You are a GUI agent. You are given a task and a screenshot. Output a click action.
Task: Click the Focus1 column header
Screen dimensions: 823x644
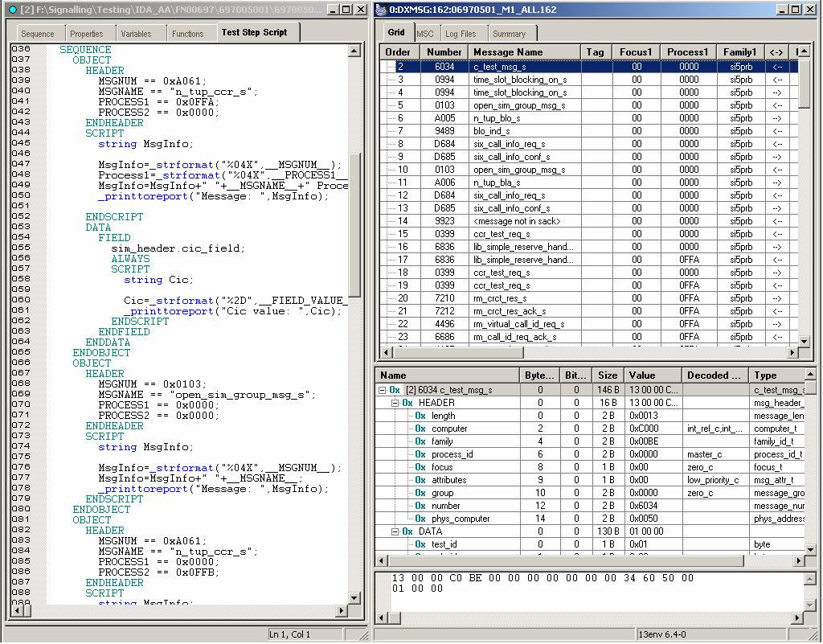click(636, 52)
